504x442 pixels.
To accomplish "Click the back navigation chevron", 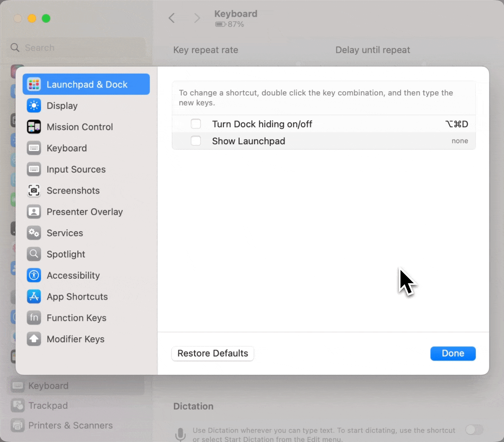I will click(x=171, y=18).
